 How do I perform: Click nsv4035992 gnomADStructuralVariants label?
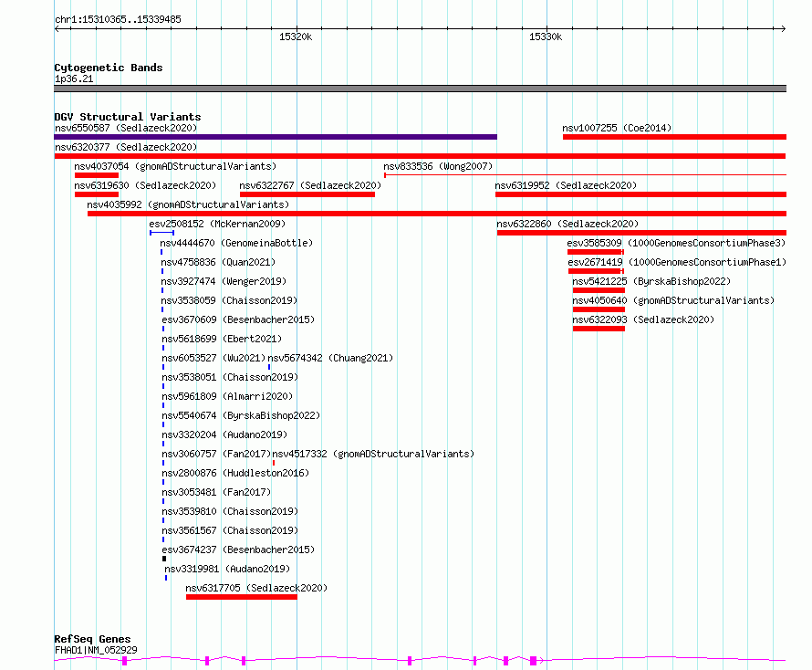tap(188, 204)
